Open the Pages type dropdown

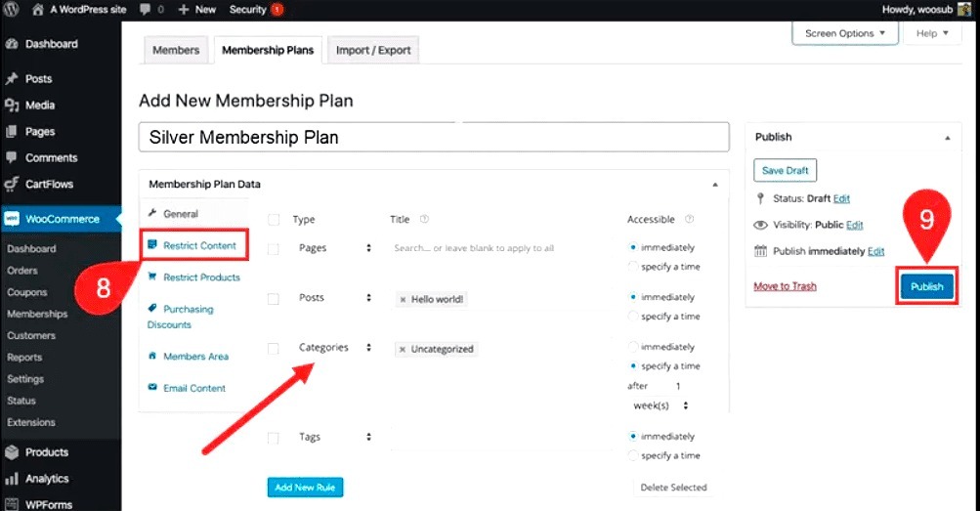pos(335,248)
